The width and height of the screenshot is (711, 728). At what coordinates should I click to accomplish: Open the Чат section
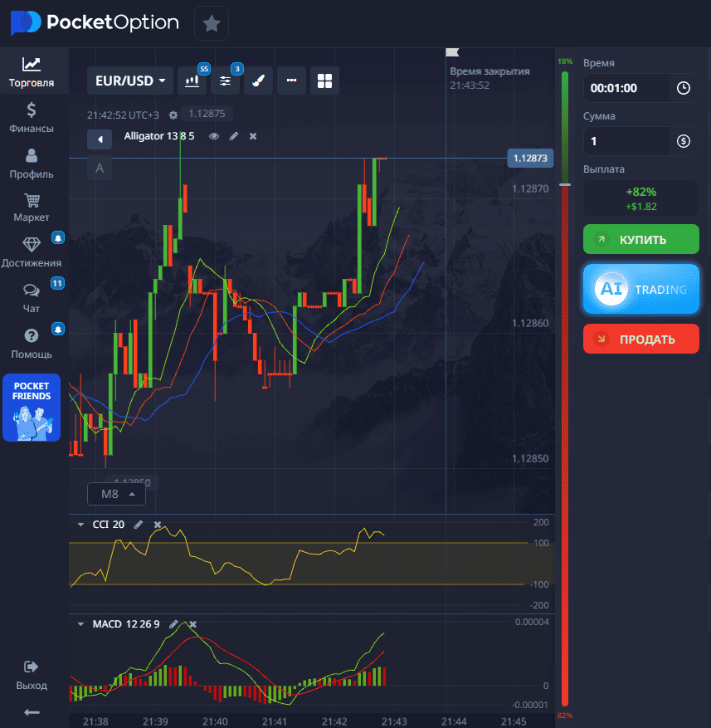[x=32, y=299]
